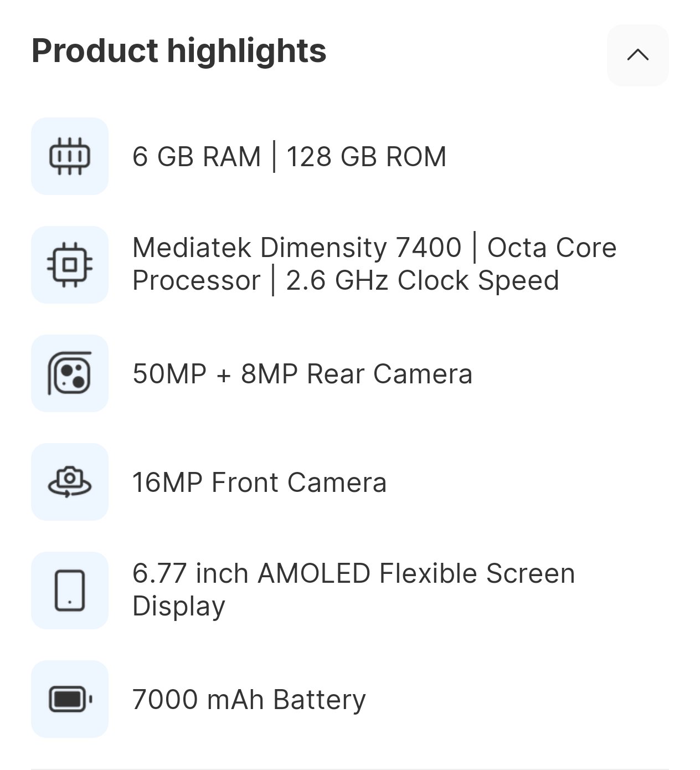Click the Octa Core text
The height and width of the screenshot is (770, 700).
[552, 248]
